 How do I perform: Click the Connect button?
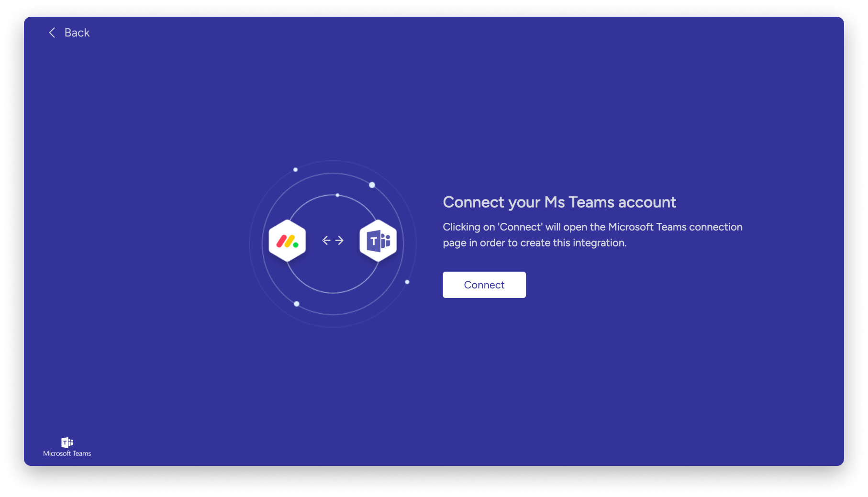coord(484,285)
